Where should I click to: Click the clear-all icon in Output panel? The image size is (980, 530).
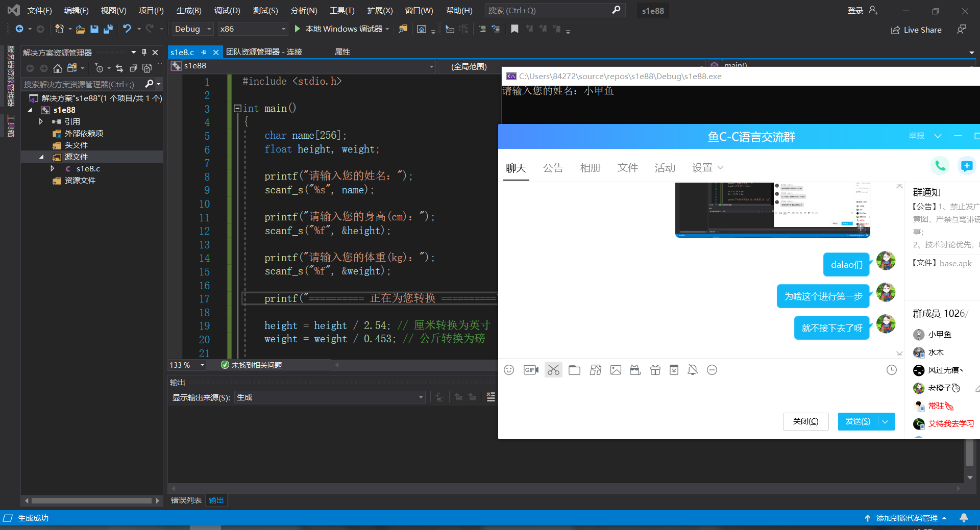tap(491, 397)
